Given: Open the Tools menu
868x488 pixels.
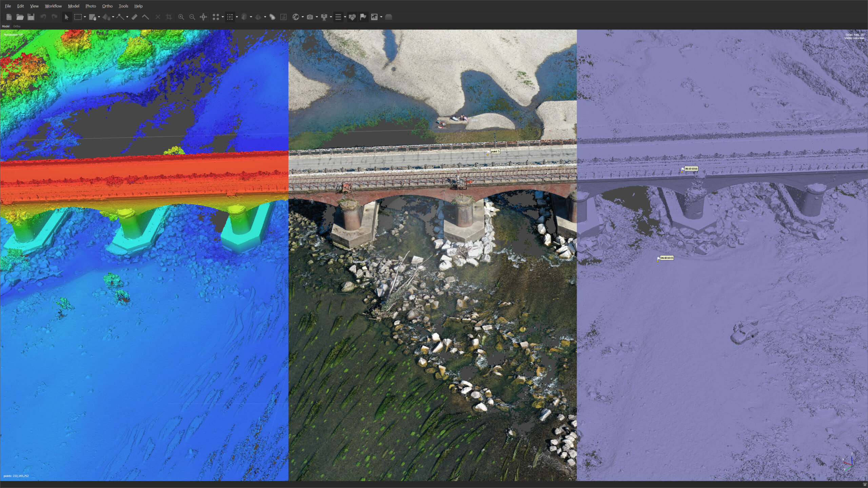Looking at the screenshot, I should [123, 6].
